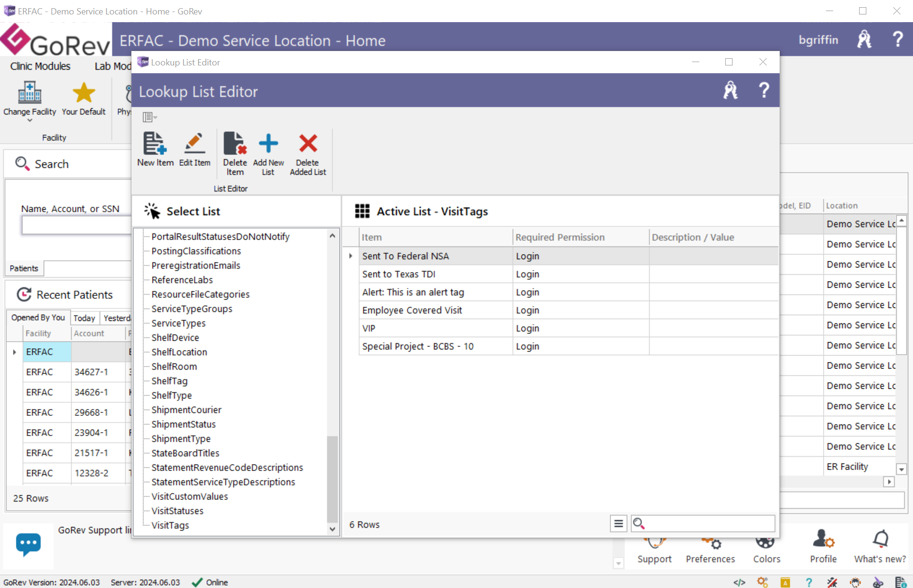The image size is (913, 588).
Task: Open the Clinic Modules ribbon tab
Action: tap(40, 66)
